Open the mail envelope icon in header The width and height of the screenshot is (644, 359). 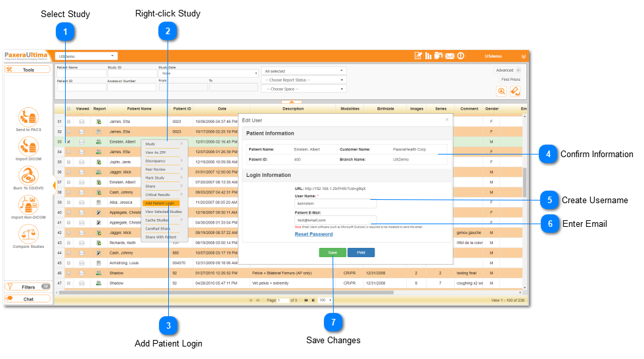pyautogui.click(x=449, y=56)
